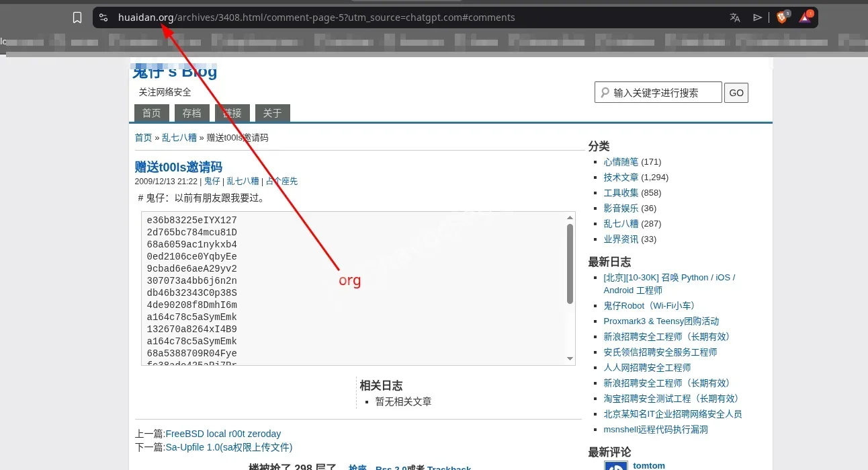Viewport: 868px width, 470px height.
Task: Click the URL in the address bar
Action: point(316,17)
